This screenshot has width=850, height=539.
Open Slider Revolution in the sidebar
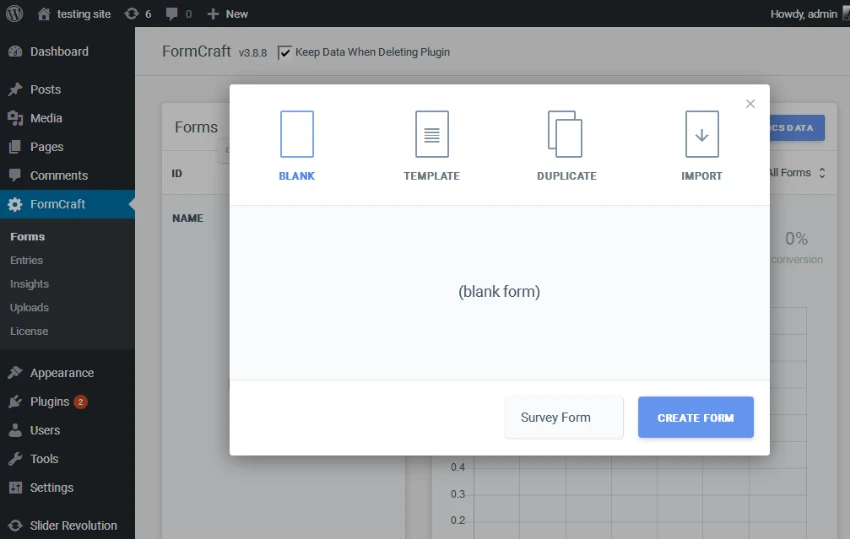pyautogui.click(x=73, y=526)
